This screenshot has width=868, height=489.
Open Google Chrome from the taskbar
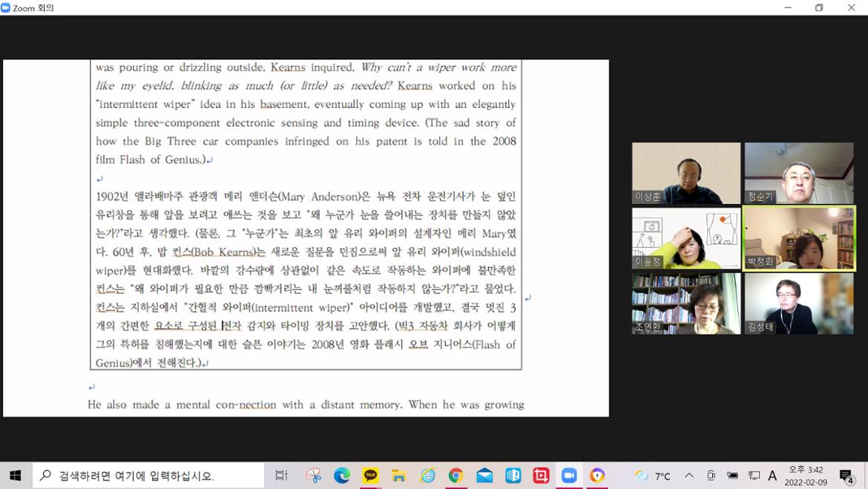tap(456, 476)
